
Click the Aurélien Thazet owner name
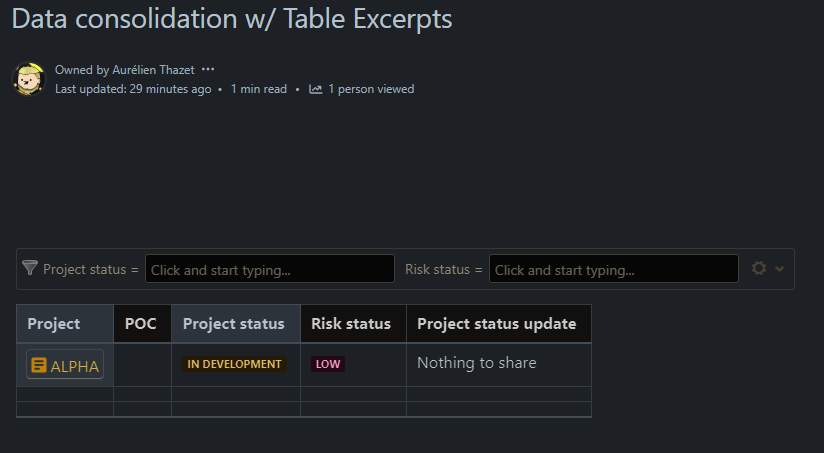pyautogui.click(x=153, y=70)
